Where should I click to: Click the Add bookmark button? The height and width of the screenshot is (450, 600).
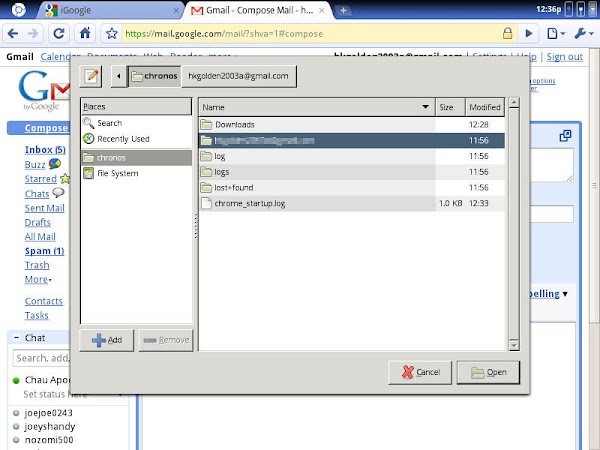pyautogui.click(x=107, y=340)
